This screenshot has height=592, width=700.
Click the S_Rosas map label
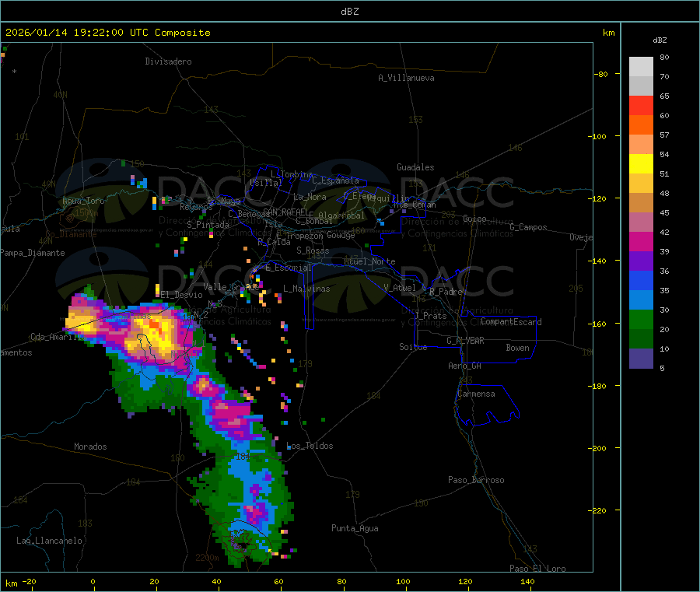313,250
